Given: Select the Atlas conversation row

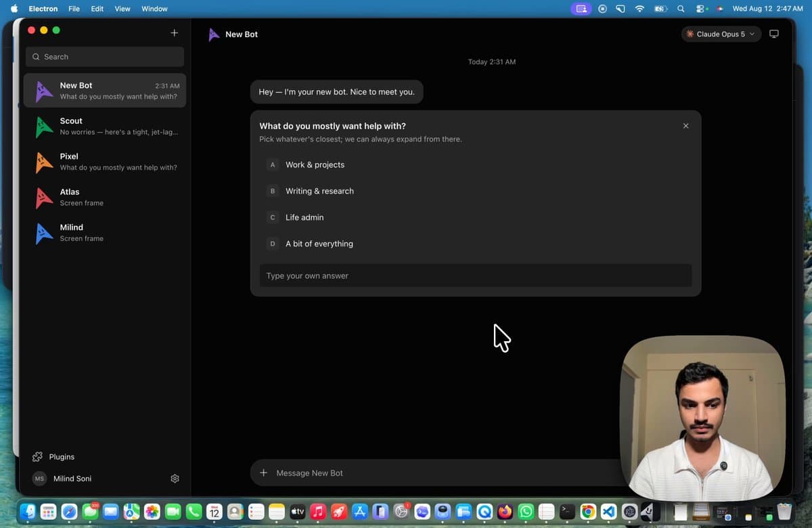Looking at the screenshot, I should 105,197.
